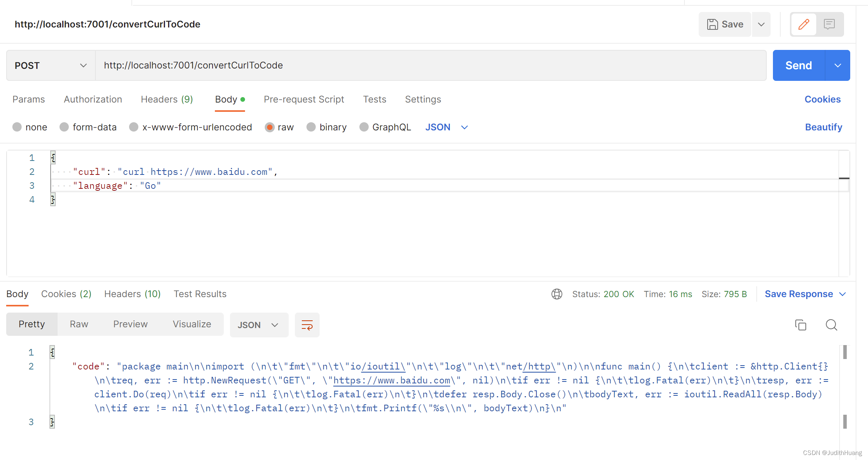Screen dimensions: 868x460
Task: Open the comments icon
Action: (x=829, y=24)
